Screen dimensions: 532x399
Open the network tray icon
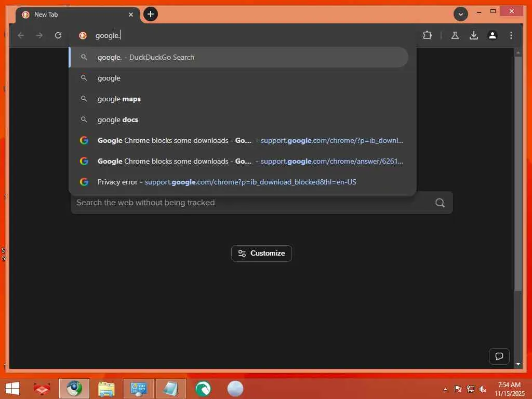pyautogui.click(x=470, y=389)
